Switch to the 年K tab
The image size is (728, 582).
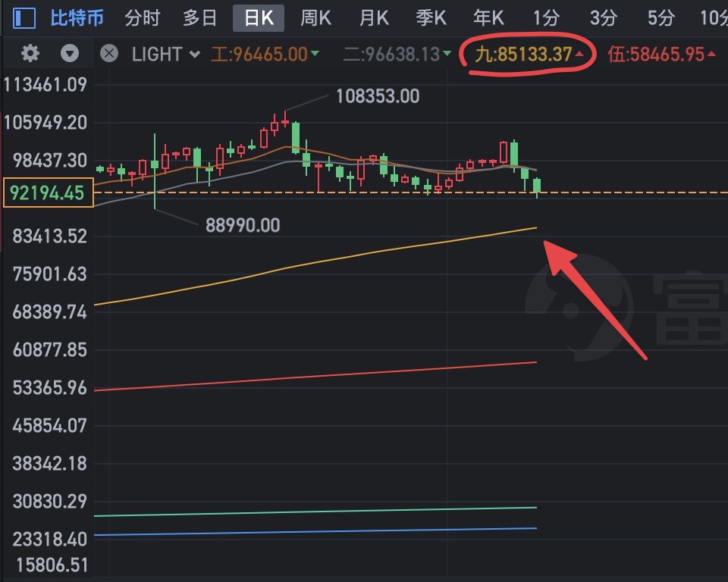[x=488, y=18]
